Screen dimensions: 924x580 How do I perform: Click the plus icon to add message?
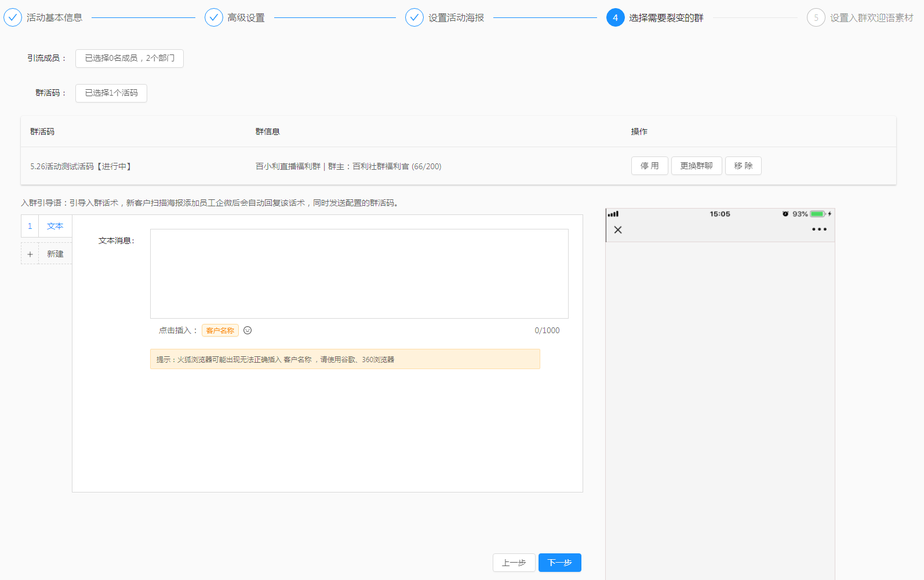pos(30,254)
